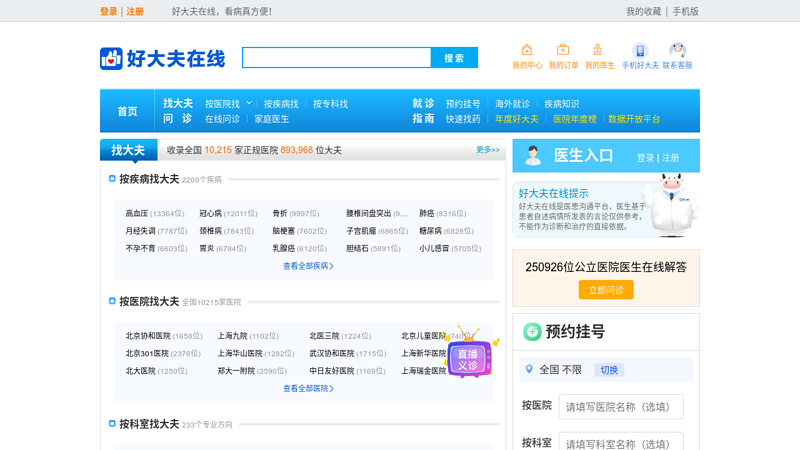Select 按疾病找 in the navigation bar
Image resolution: width=800 pixels, height=450 pixels.
(281, 104)
